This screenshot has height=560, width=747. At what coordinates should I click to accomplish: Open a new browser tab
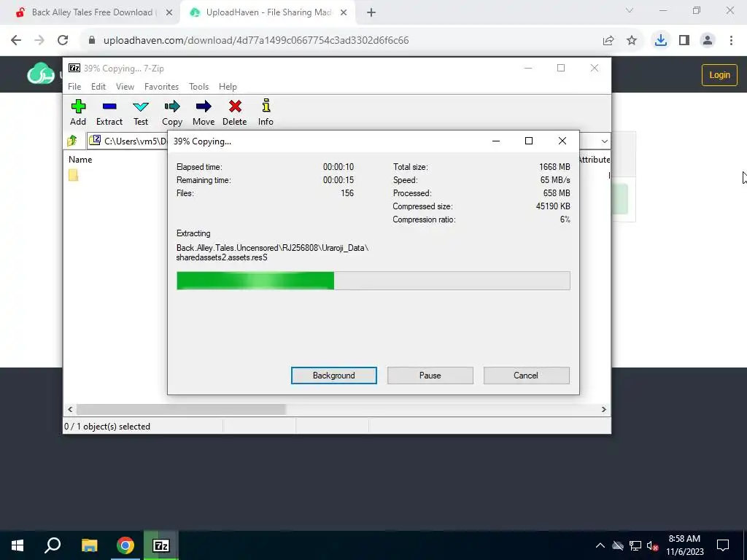click(371, 12)
